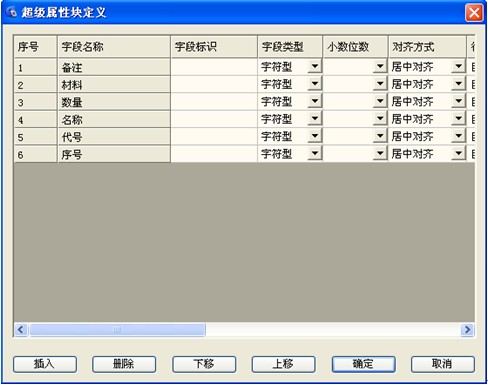This screenshot has height=385, width=488.
Task: Cancel with the 取消 button
Action: point(443,364)
